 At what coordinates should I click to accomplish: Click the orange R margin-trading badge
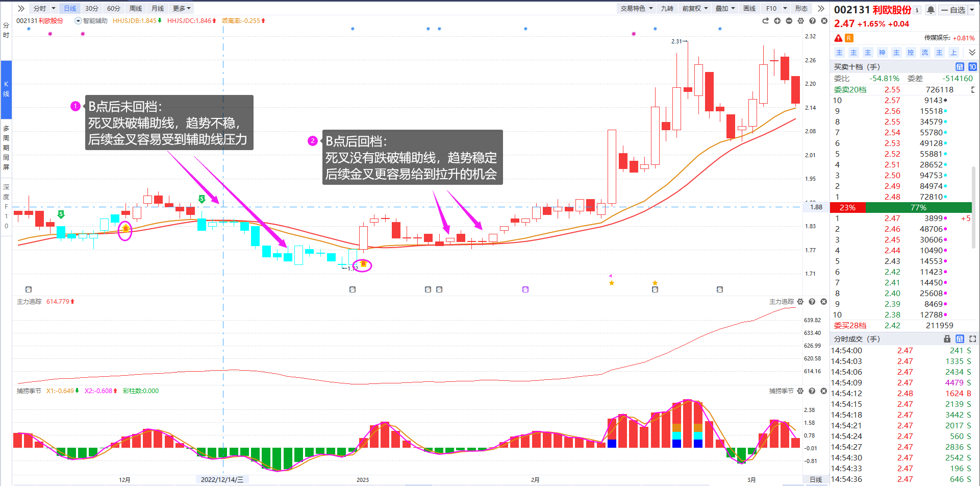[849, 38]
